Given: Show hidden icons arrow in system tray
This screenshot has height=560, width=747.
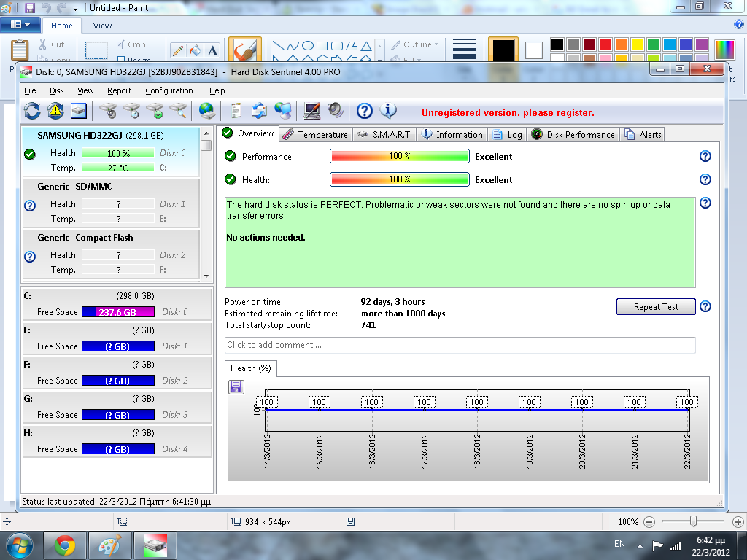Looking at the screenshot, I should point(640,546).
